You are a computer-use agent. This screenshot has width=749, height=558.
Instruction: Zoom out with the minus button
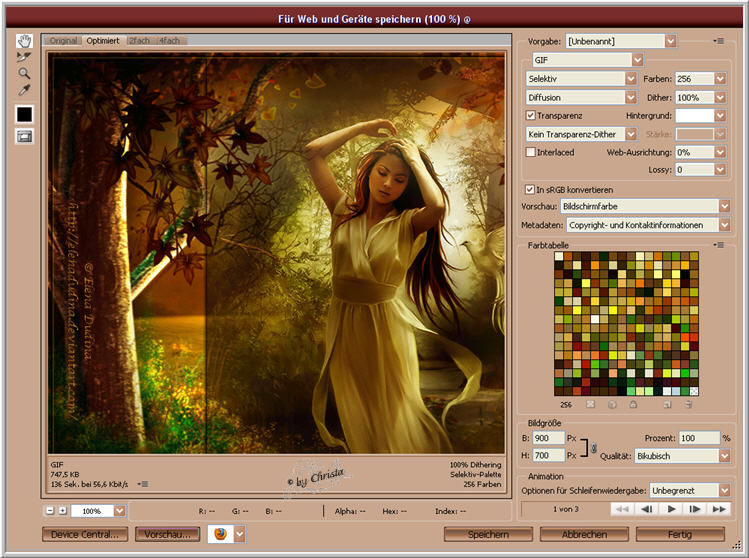click(x=50, y=511)
